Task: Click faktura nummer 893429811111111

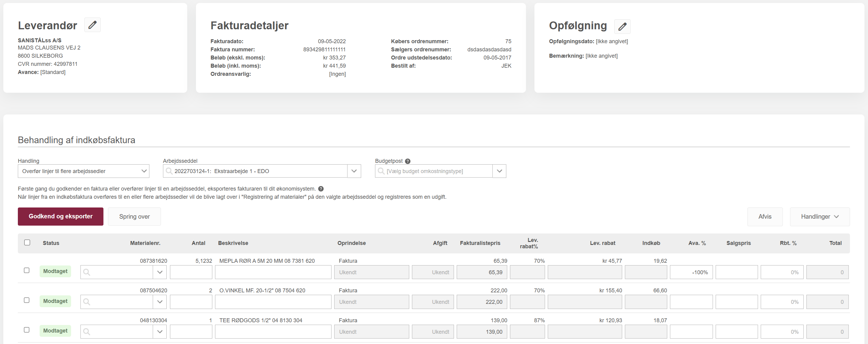Action: point(324,50)
